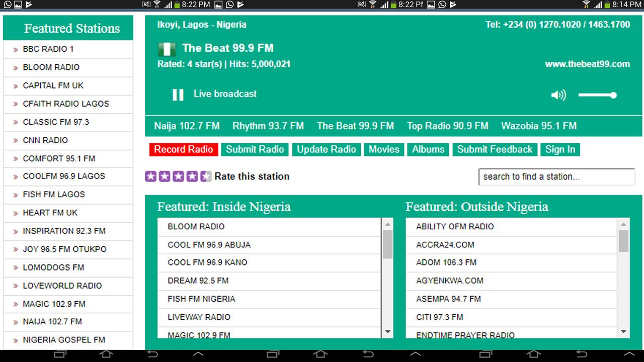Click the down arrow of the Inside Nigeria list
The width and height of the screenshot is (644, 362).
387,332
